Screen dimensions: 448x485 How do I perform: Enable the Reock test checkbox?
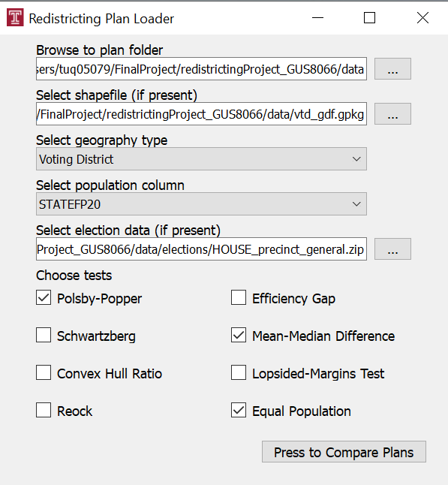click(x=44, y=410)
